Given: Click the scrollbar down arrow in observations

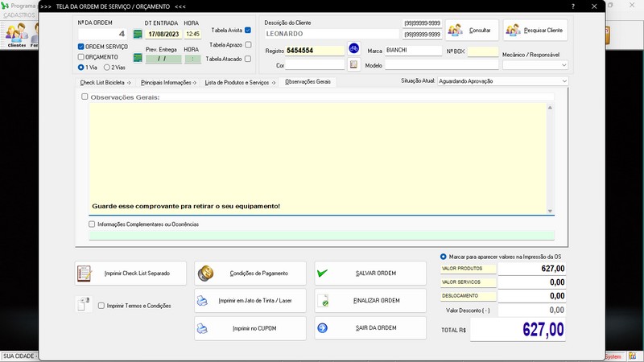Looking at the screenshot, I should click(550, 211).
